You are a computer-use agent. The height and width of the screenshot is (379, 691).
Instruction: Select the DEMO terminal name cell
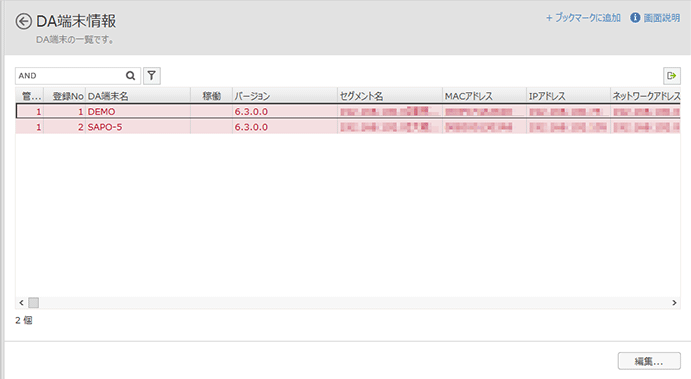(137, 111)
